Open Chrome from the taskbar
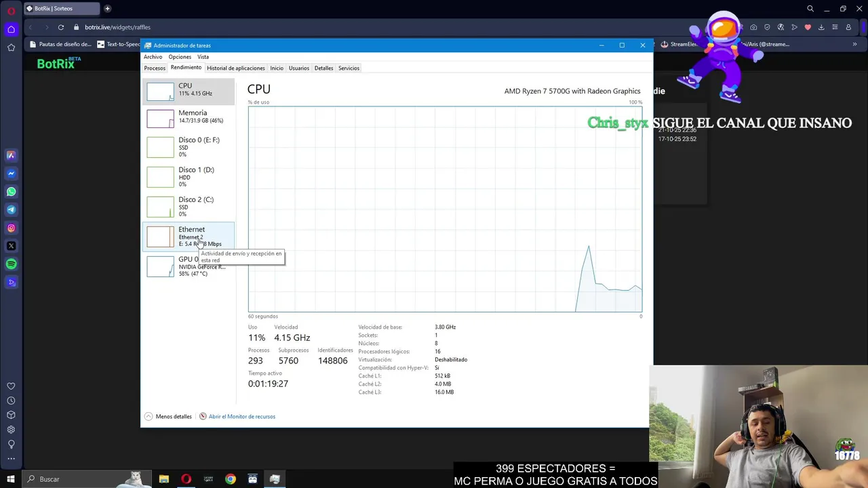The image size is (868, 488). pyautogui.click(x=231, y=479)
